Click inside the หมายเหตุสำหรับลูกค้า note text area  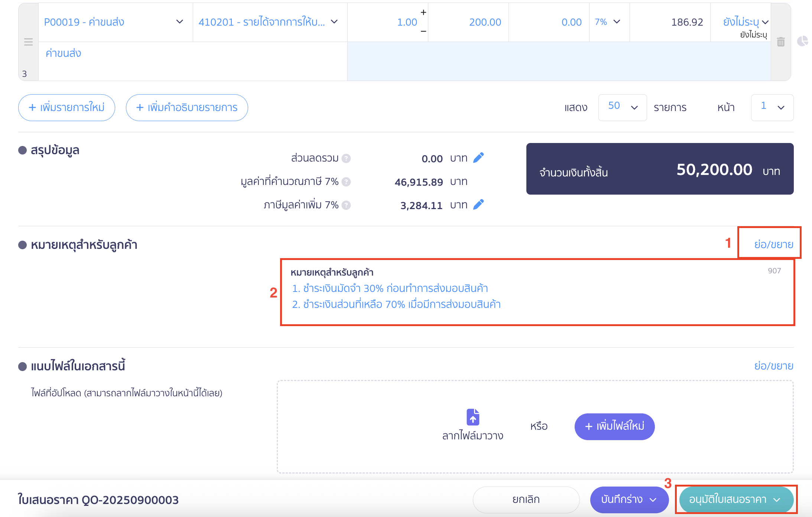(x=537, y=297)
